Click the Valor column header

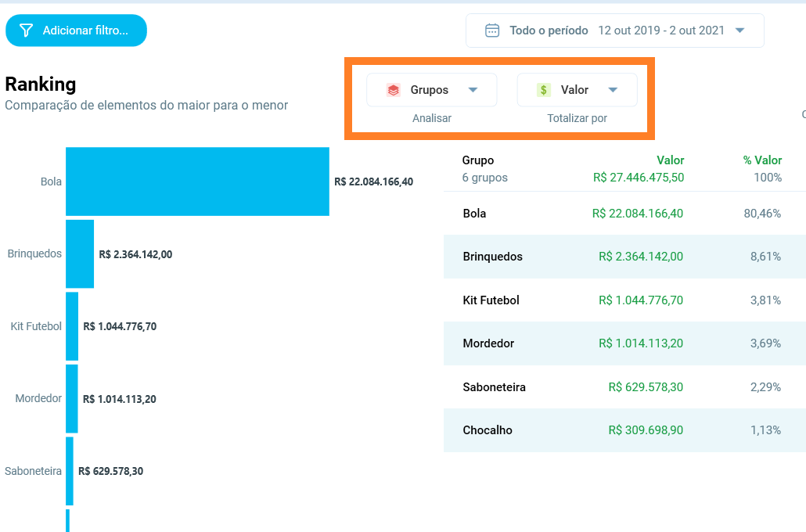[671, 160]
